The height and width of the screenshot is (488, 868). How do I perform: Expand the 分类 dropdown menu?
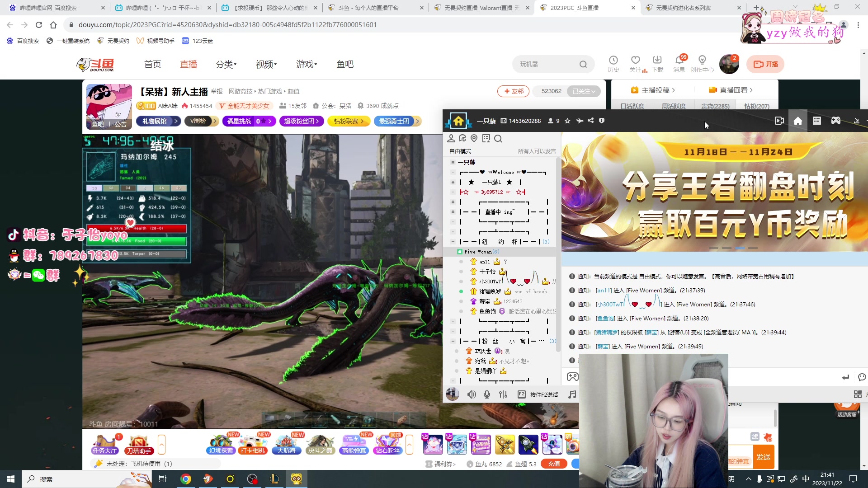pyautogui.click(x=226, y=64)
